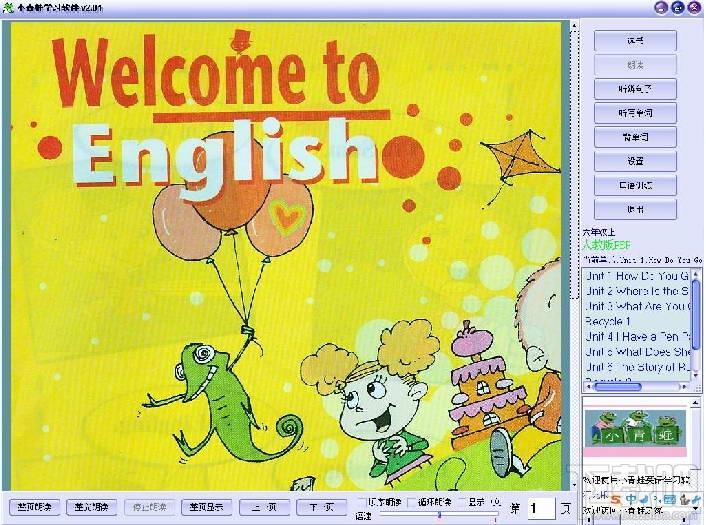
Task: Click the topmost button in right panel
Action: click(x=635, y=41)
